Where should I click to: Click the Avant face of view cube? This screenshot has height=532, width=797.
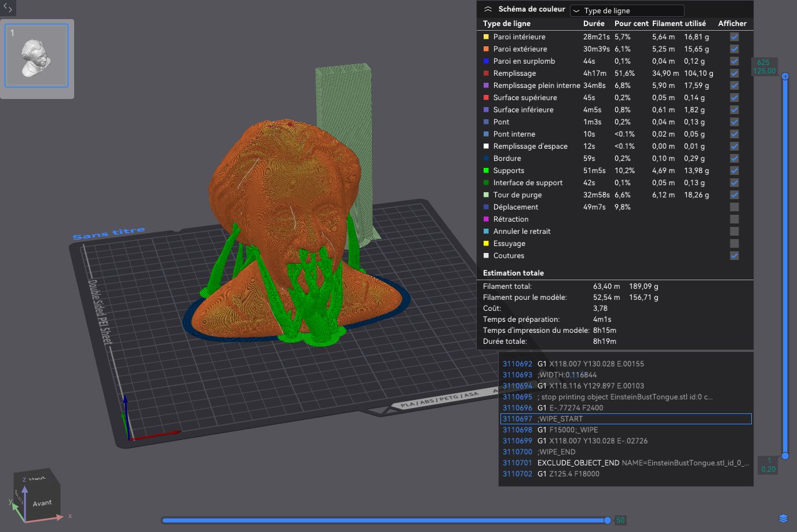coord(42,503)
